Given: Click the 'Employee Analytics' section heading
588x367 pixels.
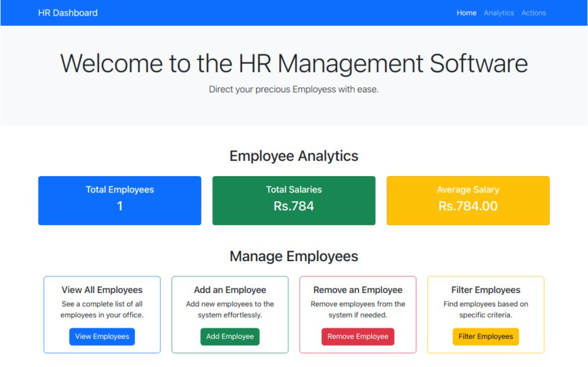Looking at the screenshot, I should (x=294, y=156).
